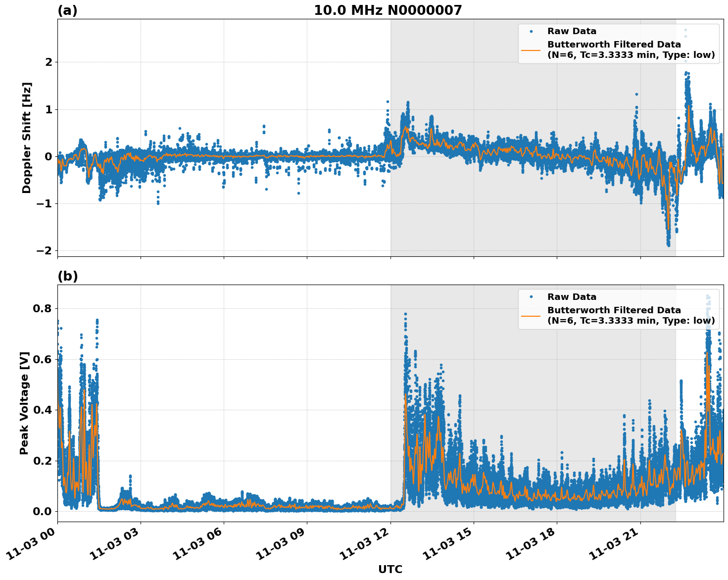Click the '(b)' panel label
728x580 pixels.
coord(67,276)
